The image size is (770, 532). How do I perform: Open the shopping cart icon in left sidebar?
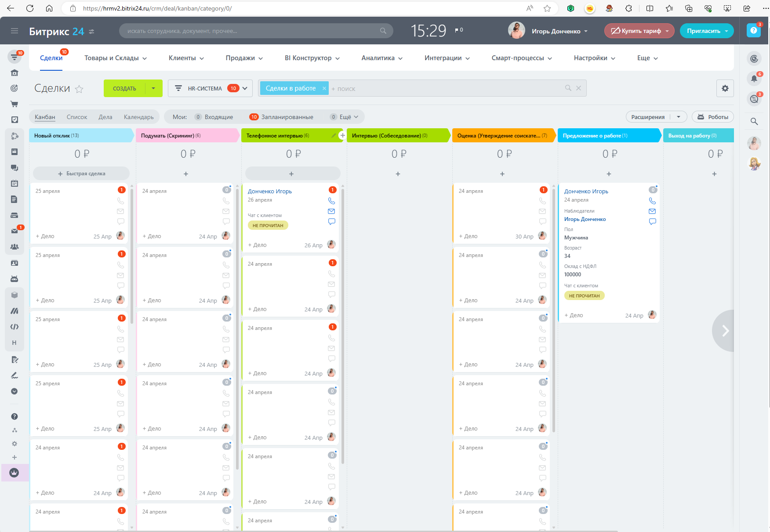point(15,104)
